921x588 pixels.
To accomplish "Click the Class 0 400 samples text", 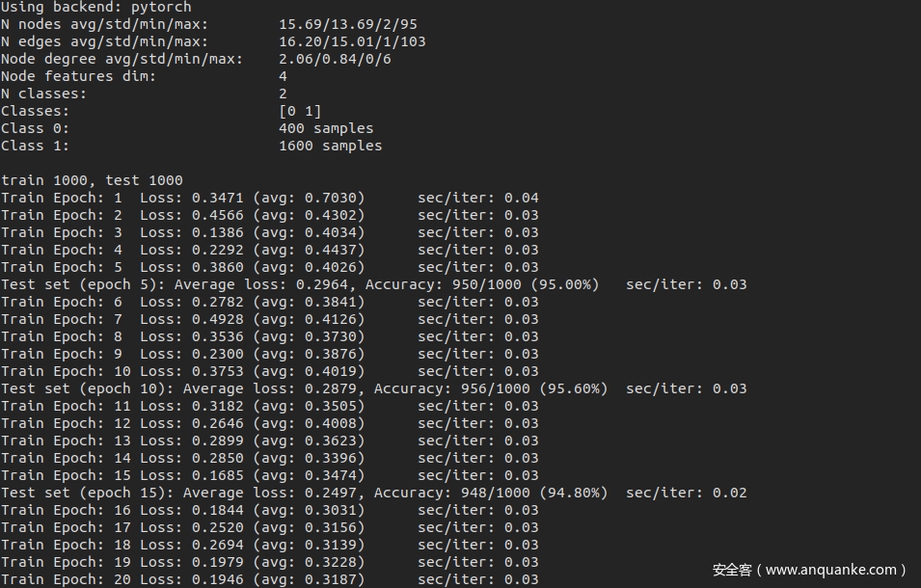I will (326, 128).
